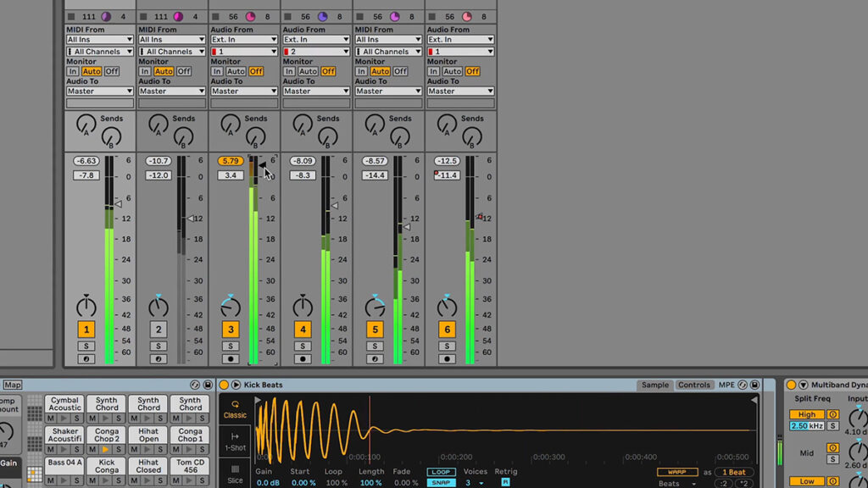Viewport: 868px width, 488px height.
Task: Toggle track 2 activator button
Action: pos(159,330)
